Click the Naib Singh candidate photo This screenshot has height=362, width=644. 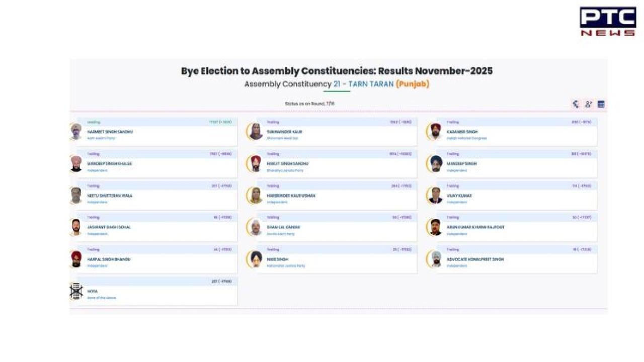256,259
